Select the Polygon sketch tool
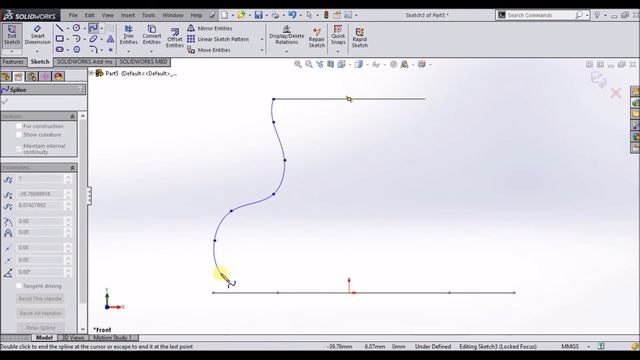The width and height of the screenshot is (640, 360). (x=76, y=49)
